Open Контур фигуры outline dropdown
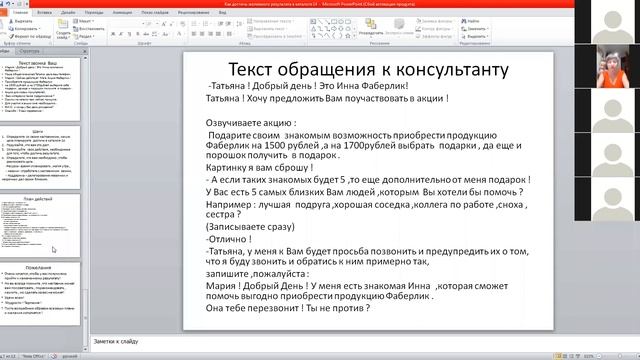 tap(434, 29)
